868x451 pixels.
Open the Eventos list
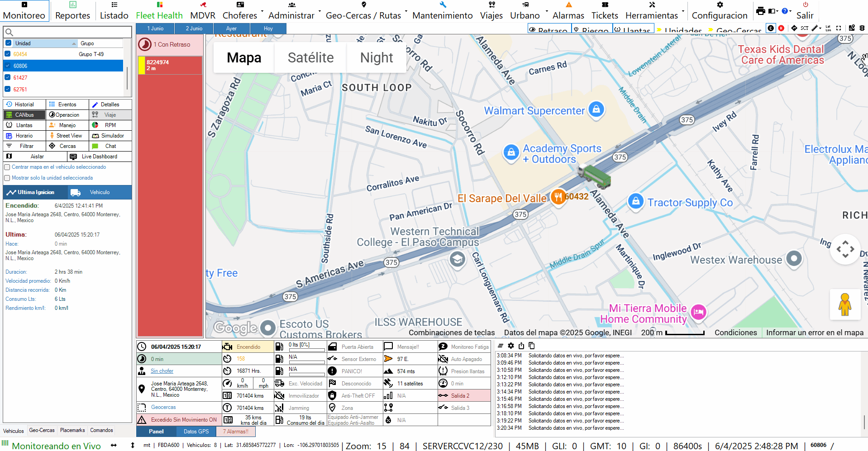tap(67, 104)
